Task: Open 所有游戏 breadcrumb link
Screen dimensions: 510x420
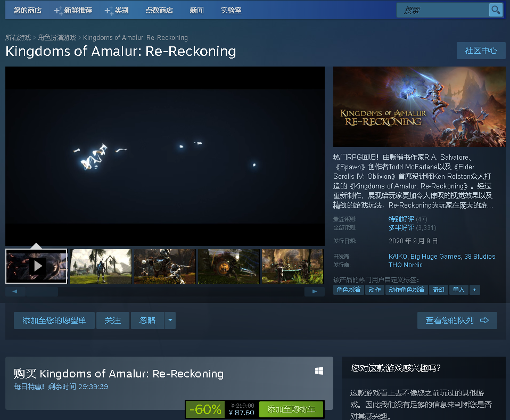Action: click(18, 38)
